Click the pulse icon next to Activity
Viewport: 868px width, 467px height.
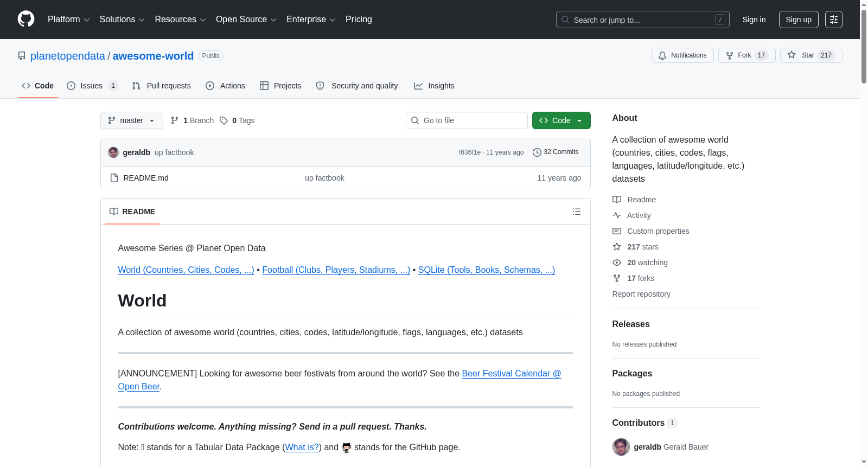point(617,215)
